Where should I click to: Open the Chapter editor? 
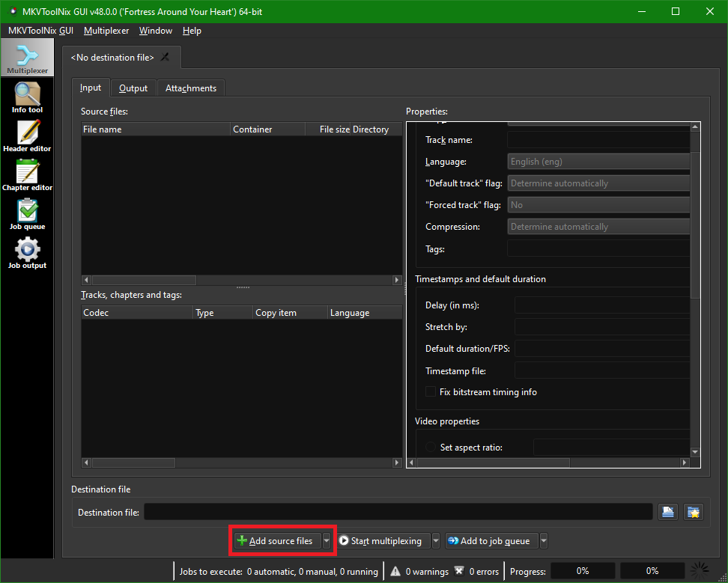tap(27, 175)
